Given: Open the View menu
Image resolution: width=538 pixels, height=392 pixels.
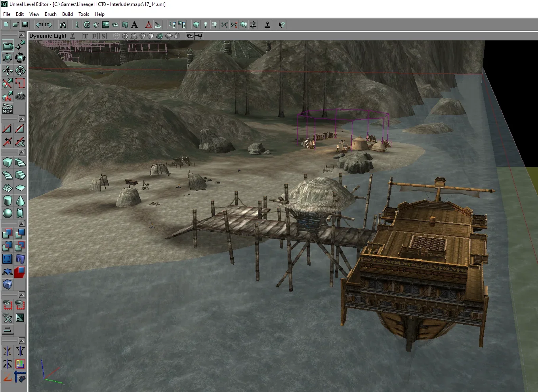Looking at the screenshot, I should pos(34,14).
